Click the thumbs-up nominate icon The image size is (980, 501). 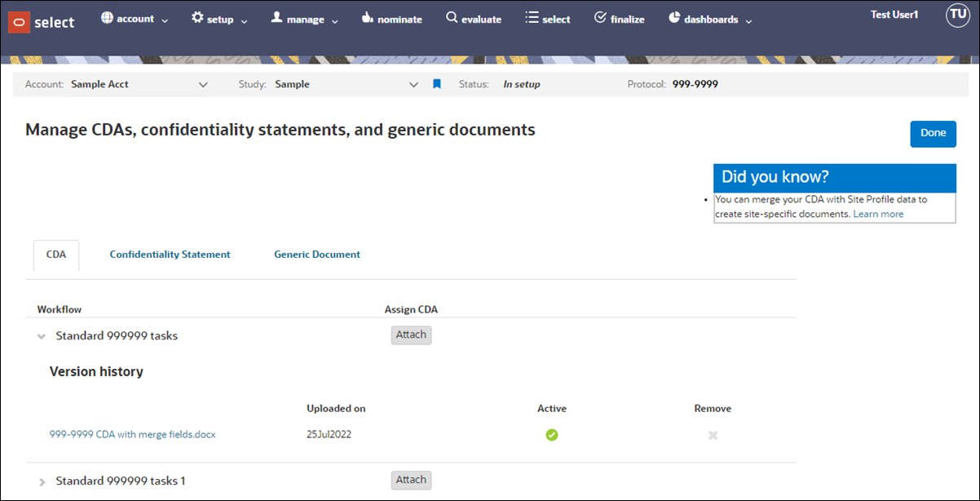coord(366,18)
